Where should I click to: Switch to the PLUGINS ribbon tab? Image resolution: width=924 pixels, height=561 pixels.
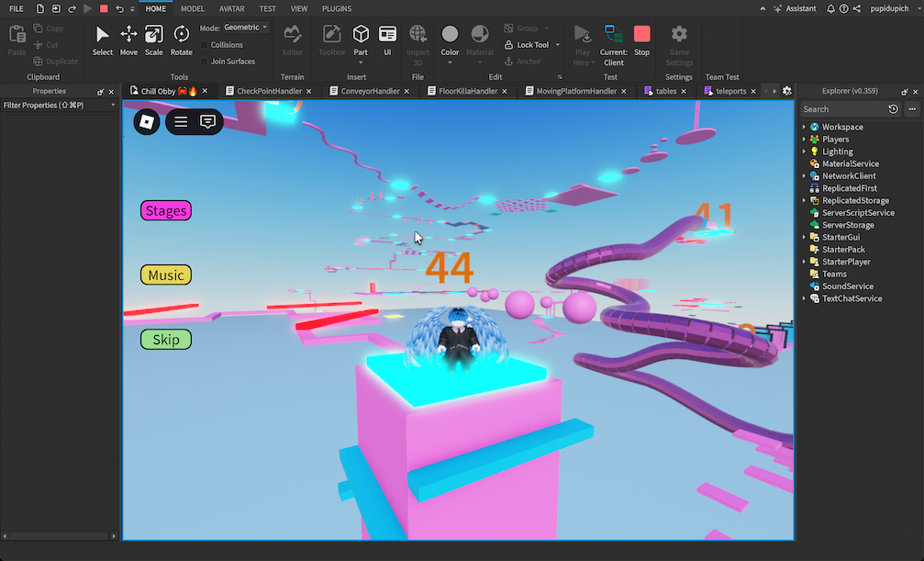point(337,9)
